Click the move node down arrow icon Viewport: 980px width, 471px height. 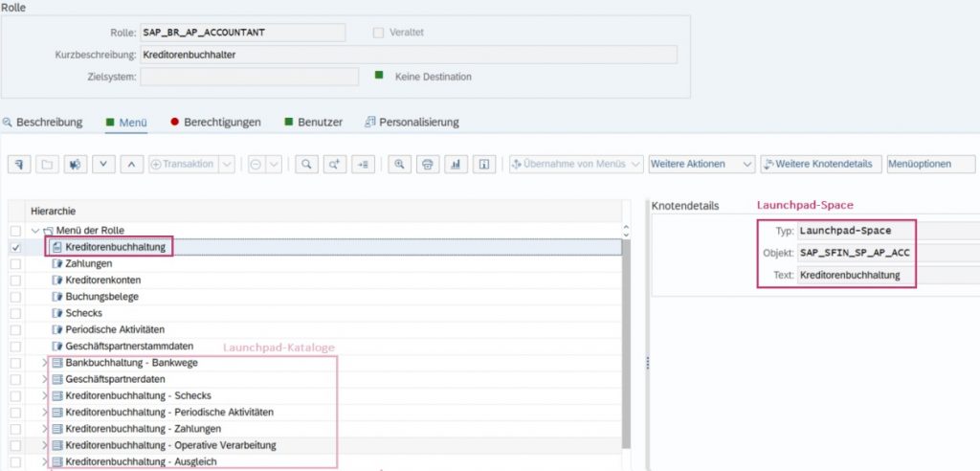point(103,165)
